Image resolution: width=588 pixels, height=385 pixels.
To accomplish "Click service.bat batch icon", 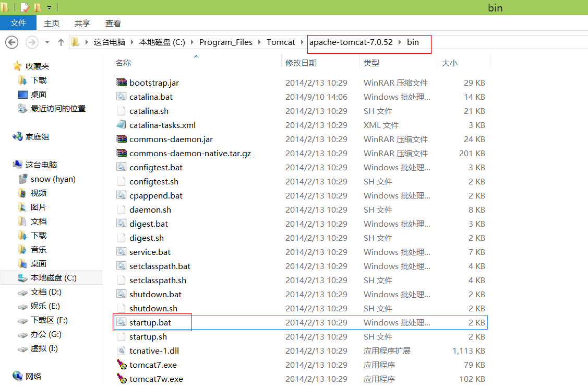I will tap(121, 252).
